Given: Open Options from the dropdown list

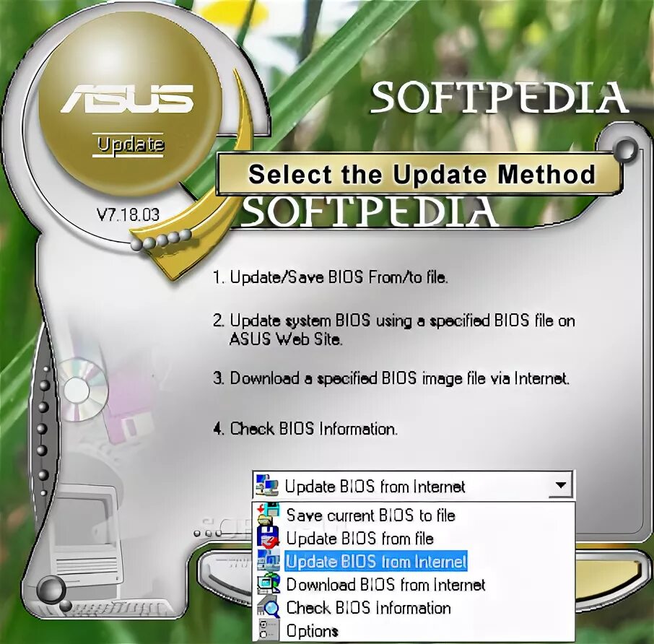Looking at the screenshot, I should 313,631.
